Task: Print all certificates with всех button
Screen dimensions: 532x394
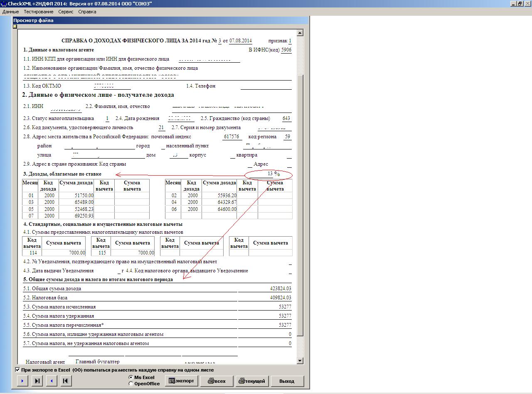Action: [217, 381]
